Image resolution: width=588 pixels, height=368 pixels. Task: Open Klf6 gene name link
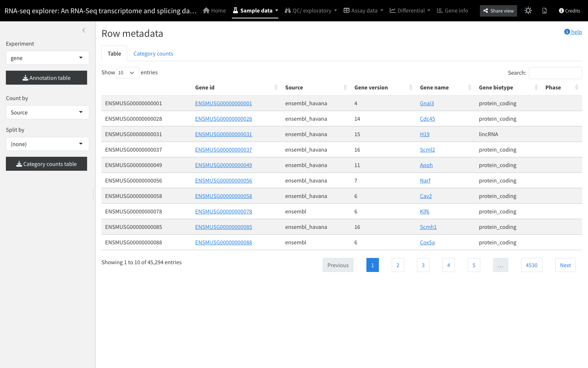425,212
